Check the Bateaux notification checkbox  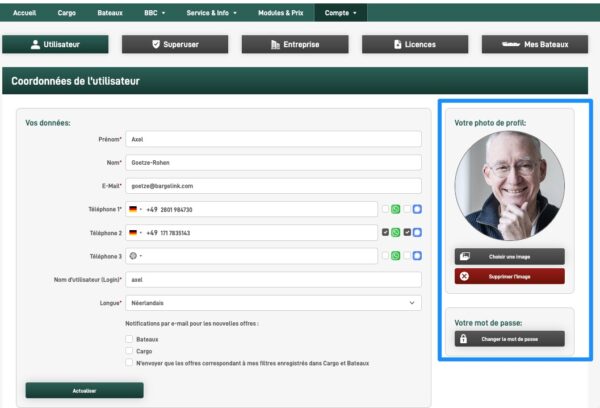129,339
